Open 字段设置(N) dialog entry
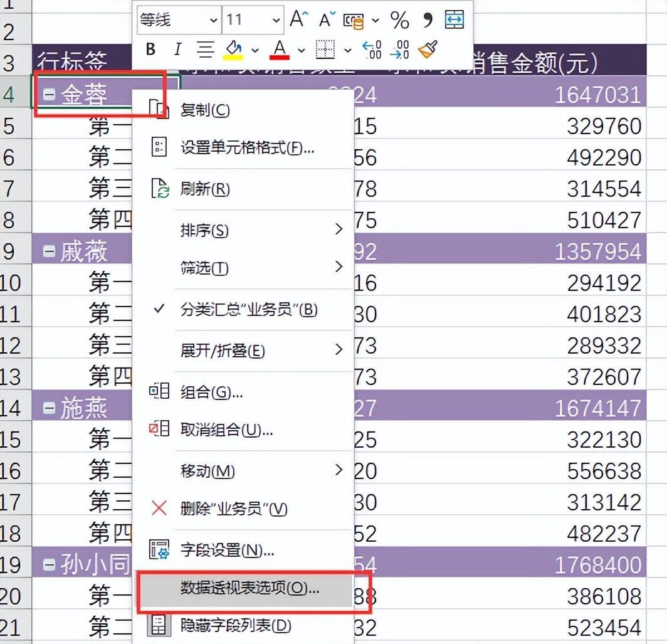 tap(243, 549)
